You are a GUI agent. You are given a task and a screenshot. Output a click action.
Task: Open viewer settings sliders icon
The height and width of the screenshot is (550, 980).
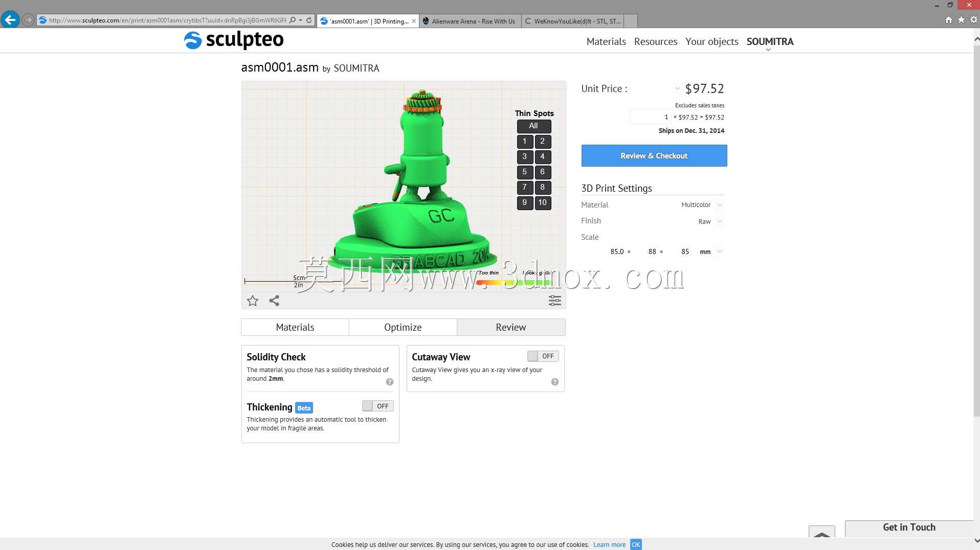click(x=555, y=301)
